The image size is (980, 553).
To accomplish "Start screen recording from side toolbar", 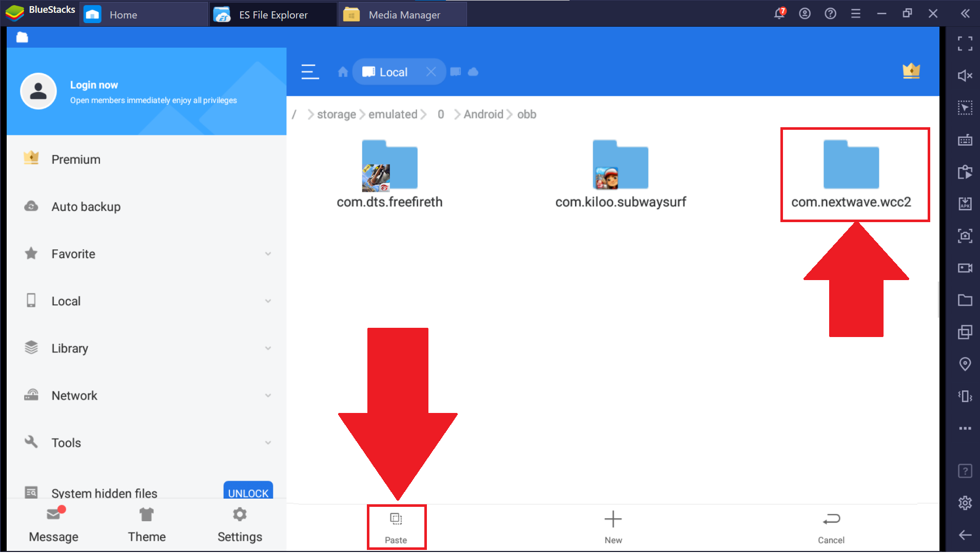I will [965, 268].
